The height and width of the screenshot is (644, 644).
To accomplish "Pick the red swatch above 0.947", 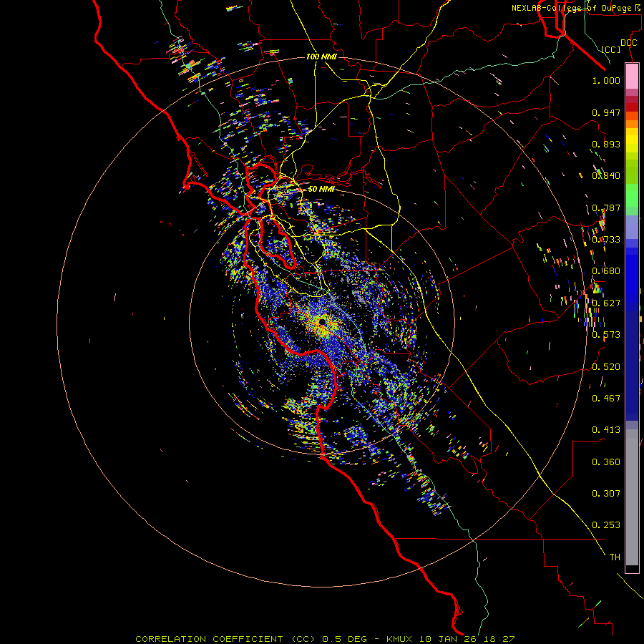I will tap(632, 107).
